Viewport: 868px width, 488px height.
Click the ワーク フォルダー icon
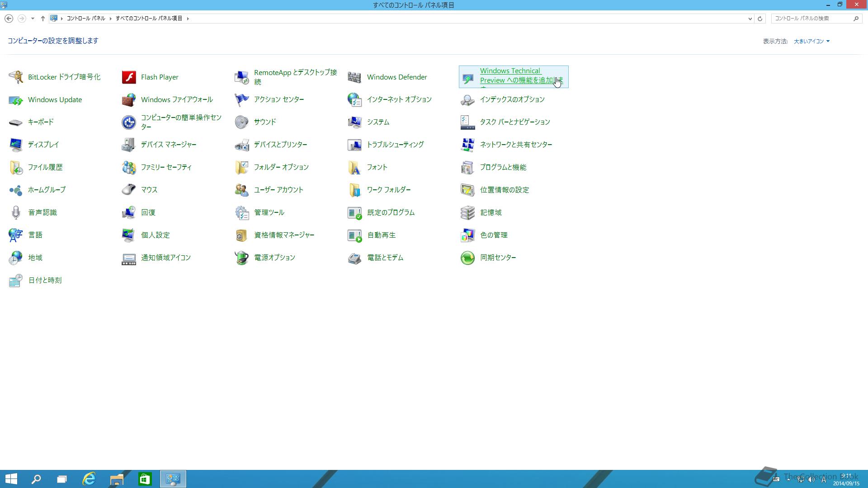click(355, 190)
